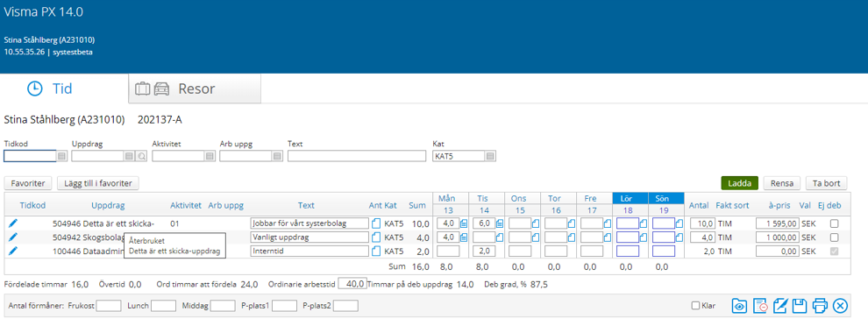Viewport: 868px width, 333px height.
Task: Tick the Klar checkbox
Action: 695,305
